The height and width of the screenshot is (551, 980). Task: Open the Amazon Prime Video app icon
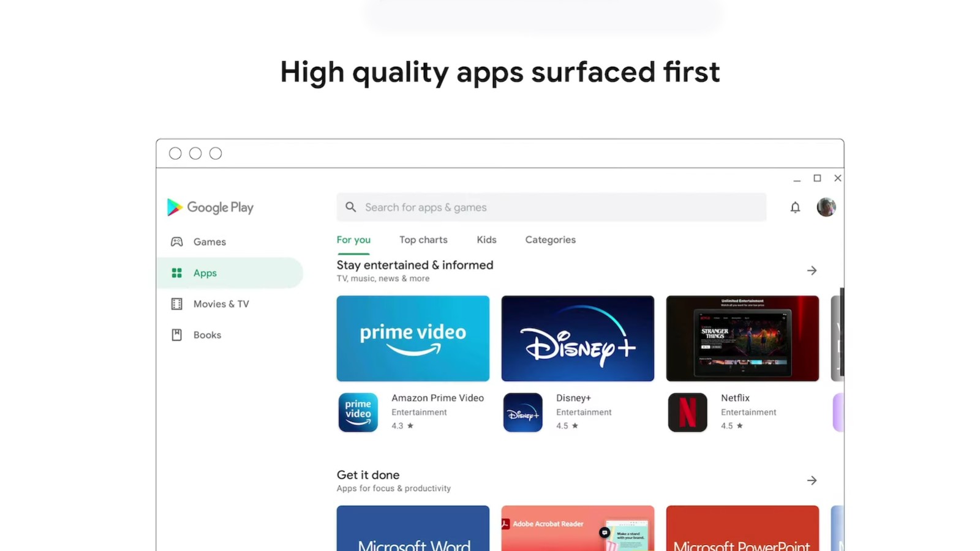[358, 413]
